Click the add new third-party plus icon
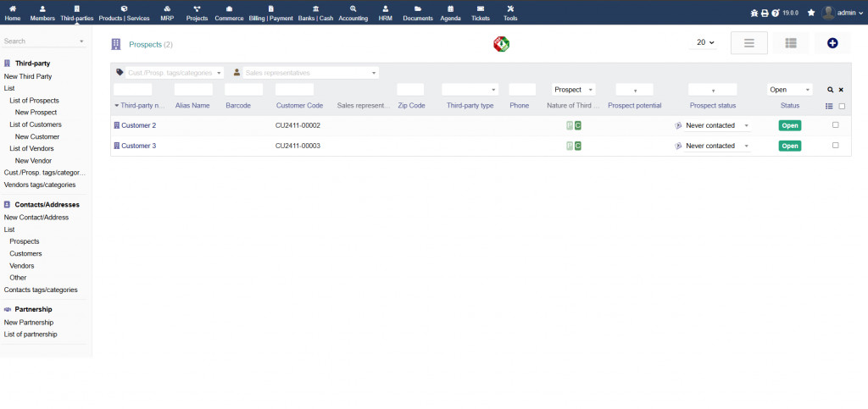This screenshot has height=409, width=868. click(832, 43)
